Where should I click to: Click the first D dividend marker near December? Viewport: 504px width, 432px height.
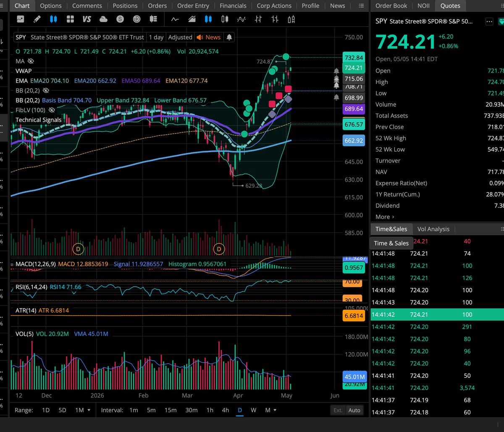pyautogui.click(x=78, y=249)
